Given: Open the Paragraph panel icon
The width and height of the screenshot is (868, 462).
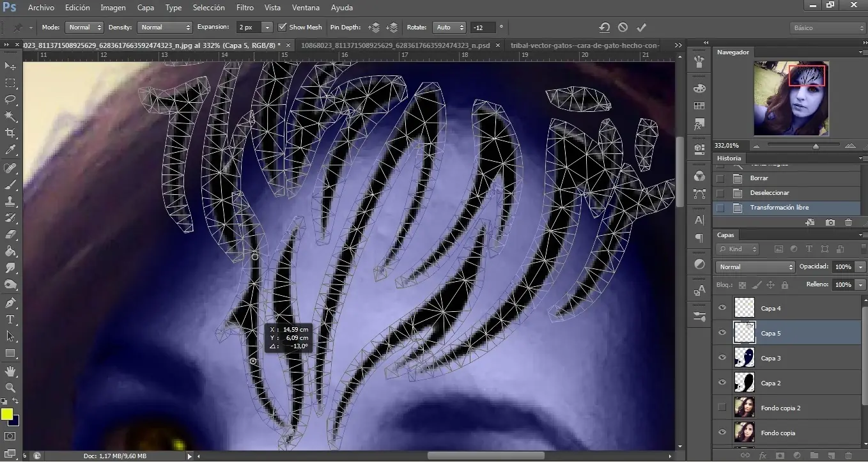Looking at the screenshot, I should pos(699,238).
